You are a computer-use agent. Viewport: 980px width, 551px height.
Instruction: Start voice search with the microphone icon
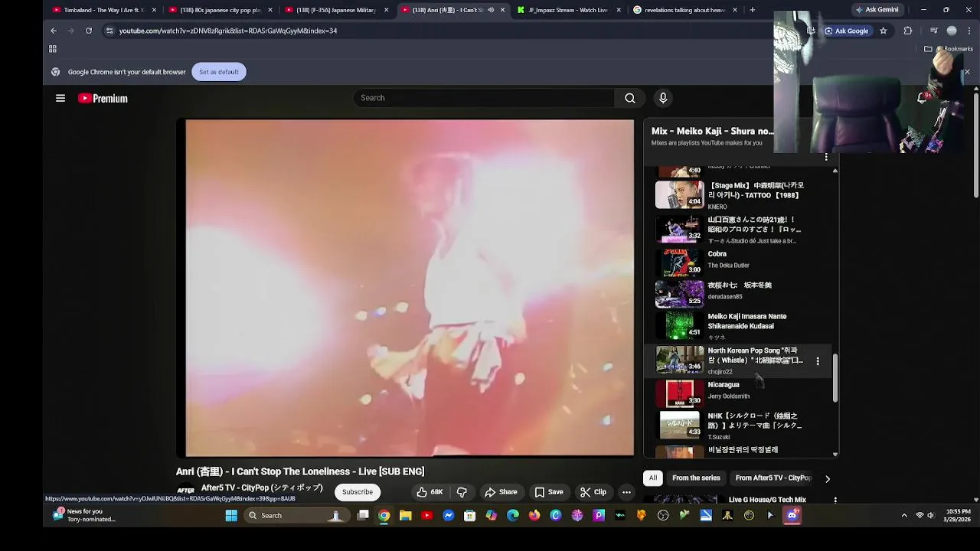coord(663,98)
